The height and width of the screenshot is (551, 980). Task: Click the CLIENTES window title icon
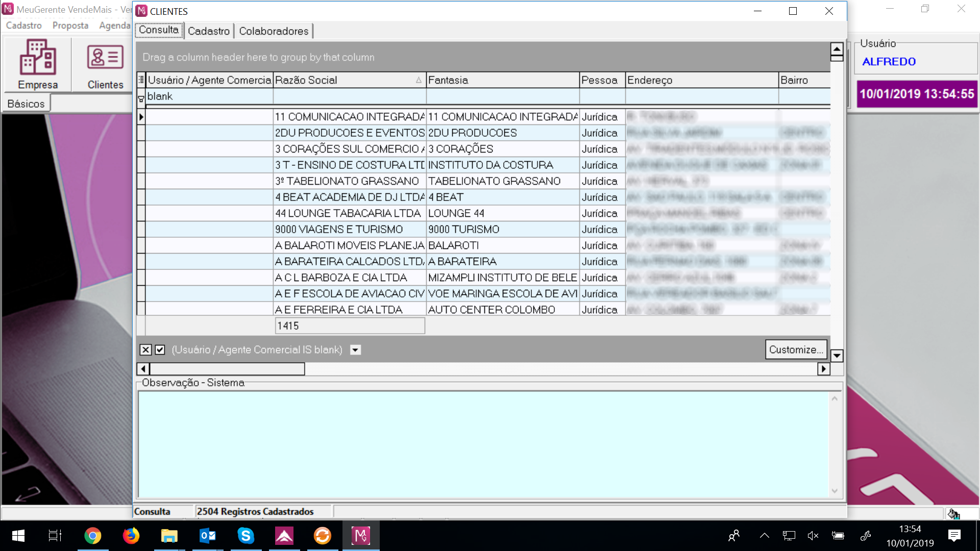tap(141, 11)
